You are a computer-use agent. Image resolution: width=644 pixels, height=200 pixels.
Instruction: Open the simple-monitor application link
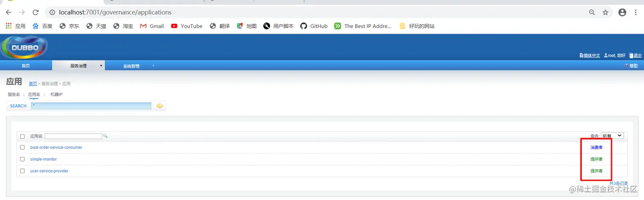click(43, 159)
